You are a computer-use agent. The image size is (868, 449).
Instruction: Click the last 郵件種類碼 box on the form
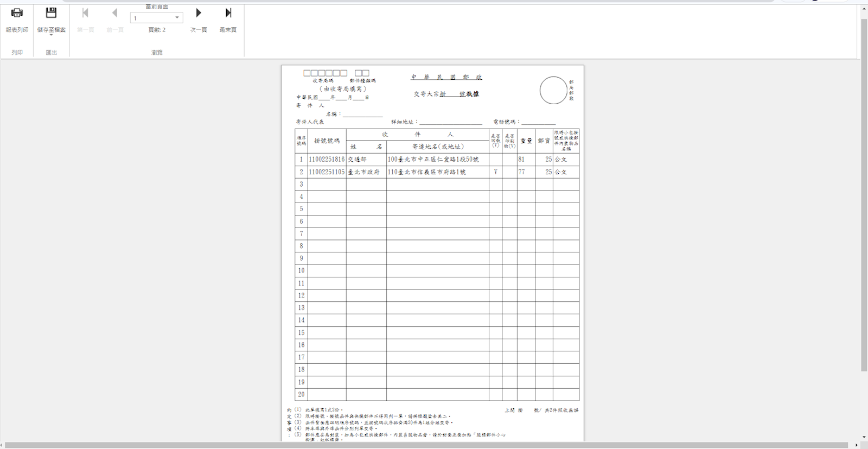[366, 73]
